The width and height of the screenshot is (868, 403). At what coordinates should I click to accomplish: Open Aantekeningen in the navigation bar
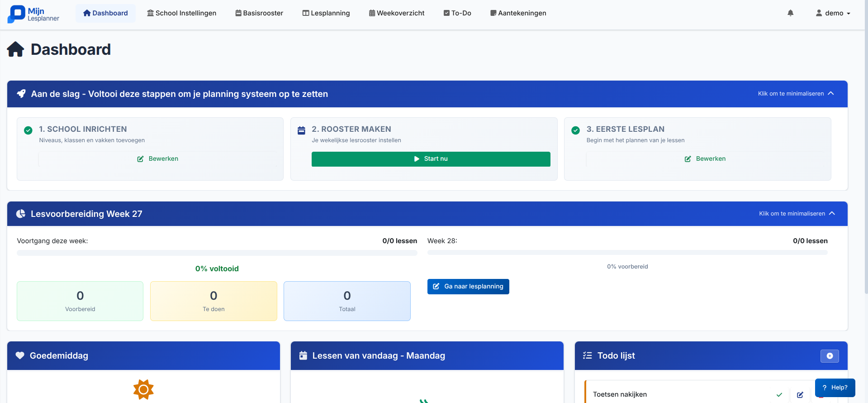[x=518, y=13]
